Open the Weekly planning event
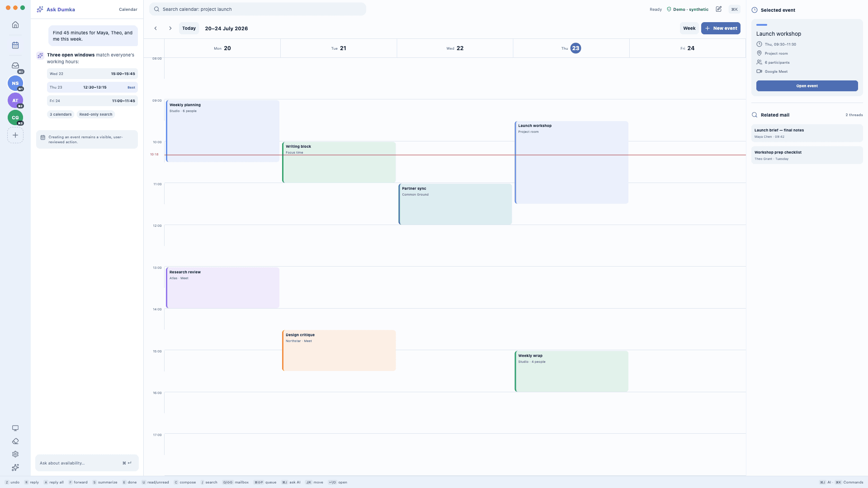The height and width of the screenshot is (488, 868). pyautogui.click(x=223, y=131)
